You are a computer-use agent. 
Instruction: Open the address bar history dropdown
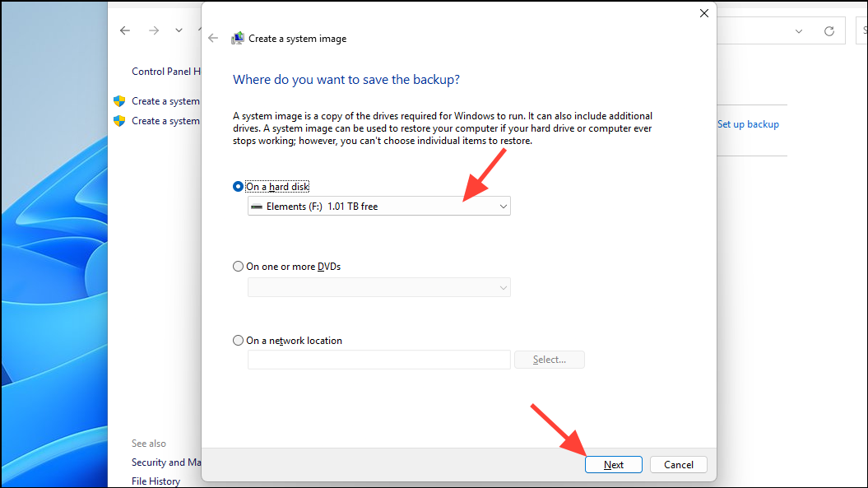[x=798, y=30]
